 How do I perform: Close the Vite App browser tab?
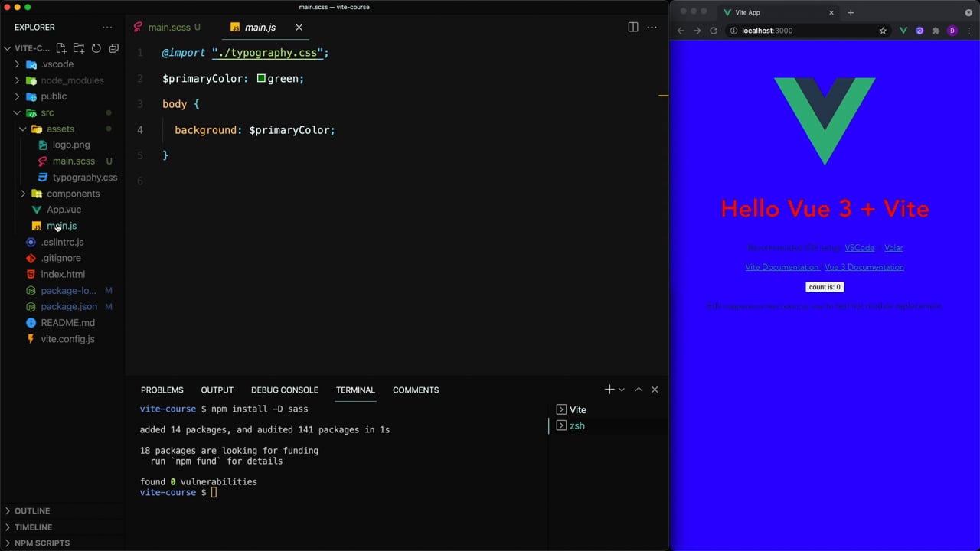[831, 12]
